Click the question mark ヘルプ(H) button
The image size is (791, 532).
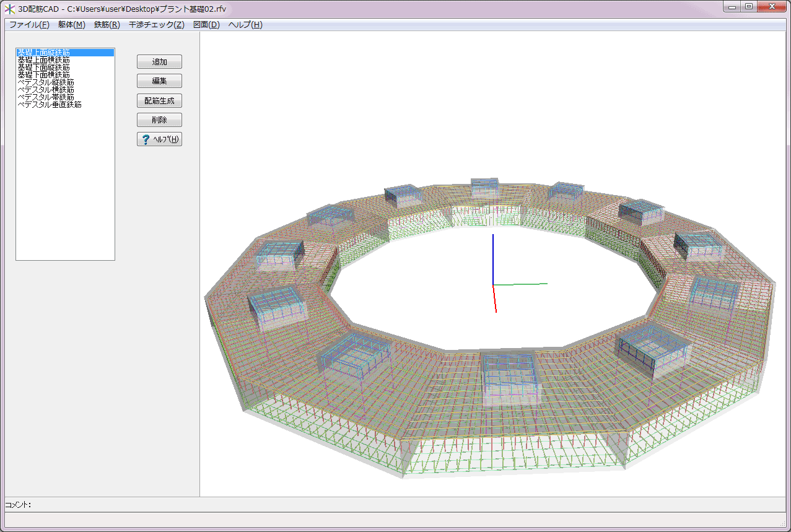[x=159, y=139]
